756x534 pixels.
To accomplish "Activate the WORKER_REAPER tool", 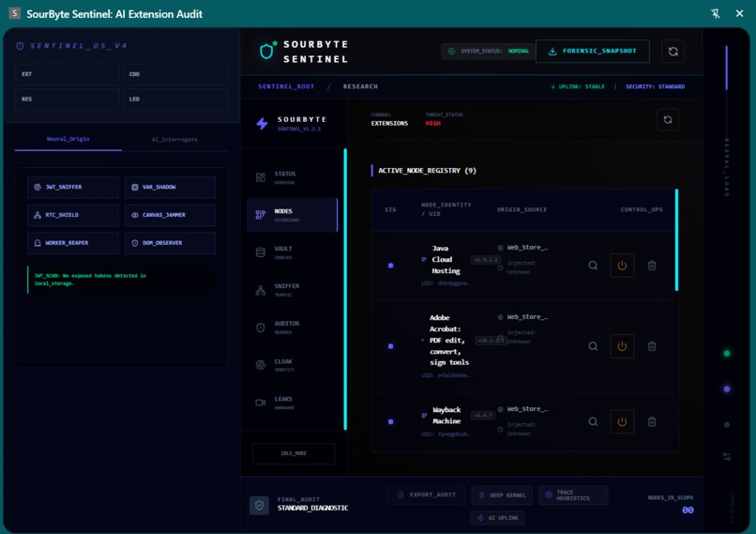I will 73,243.
